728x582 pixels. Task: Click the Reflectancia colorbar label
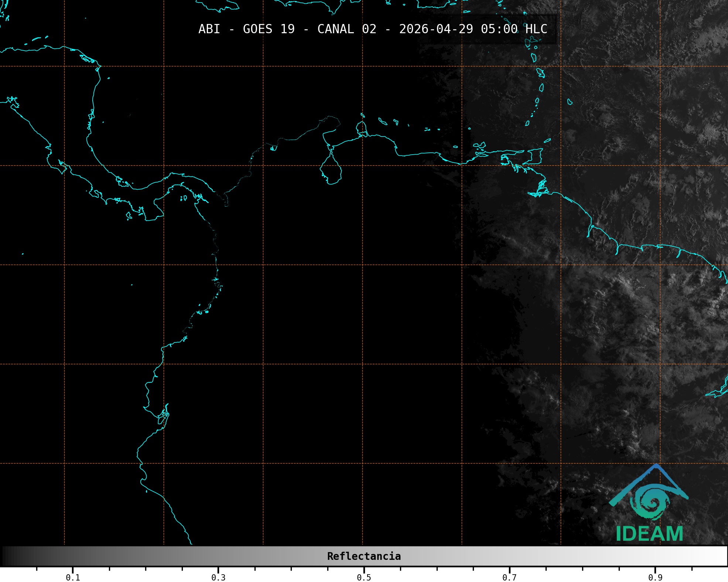click(364, 556)
